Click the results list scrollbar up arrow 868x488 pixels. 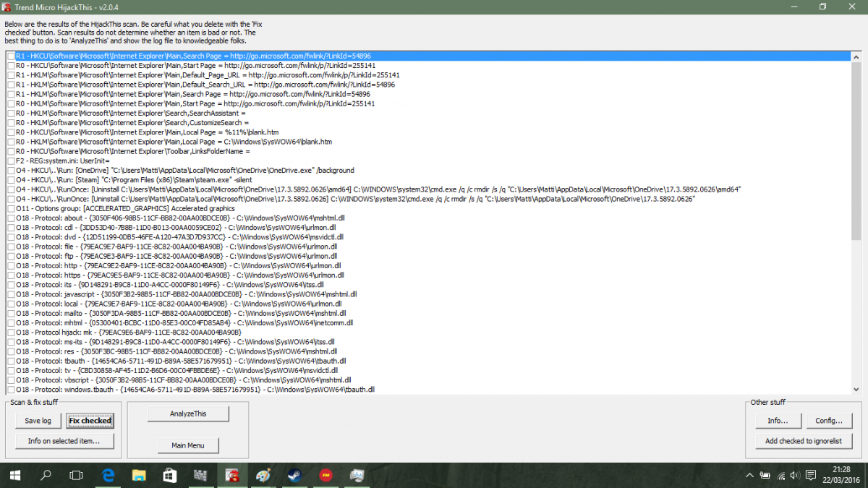coord(856,56)
